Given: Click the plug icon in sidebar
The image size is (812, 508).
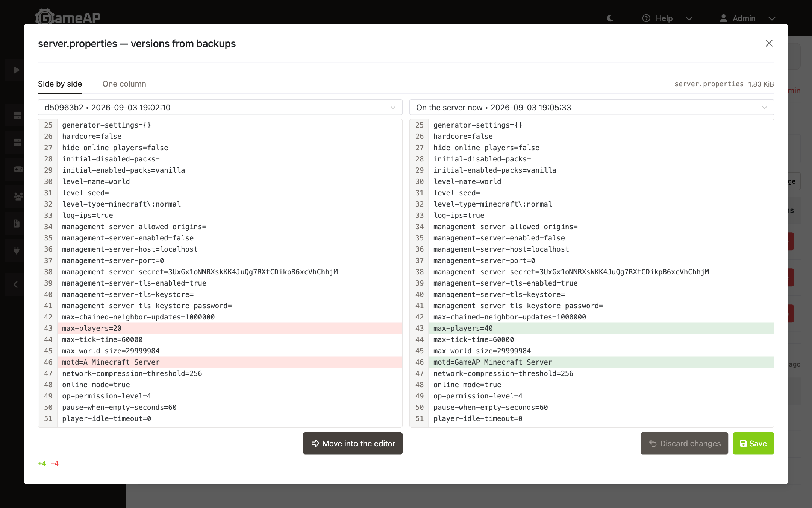Looking at the screenshot, I should (17, 250).
